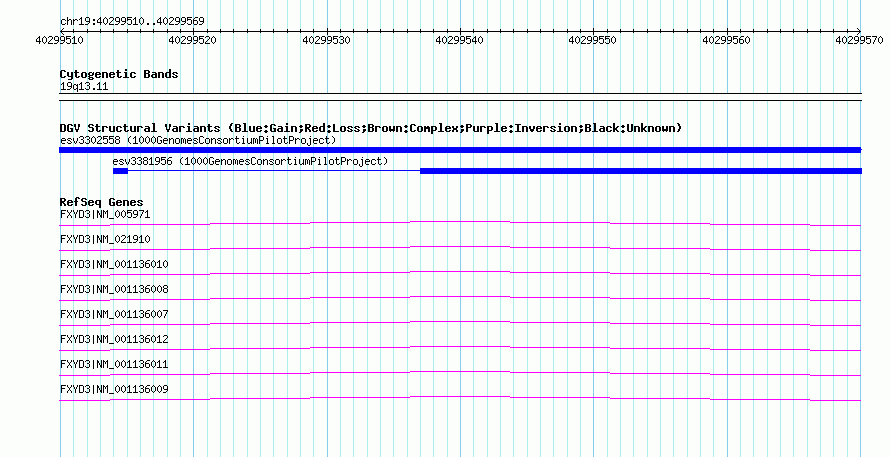Select the 40299530 ruler tick label

[326, 40]
